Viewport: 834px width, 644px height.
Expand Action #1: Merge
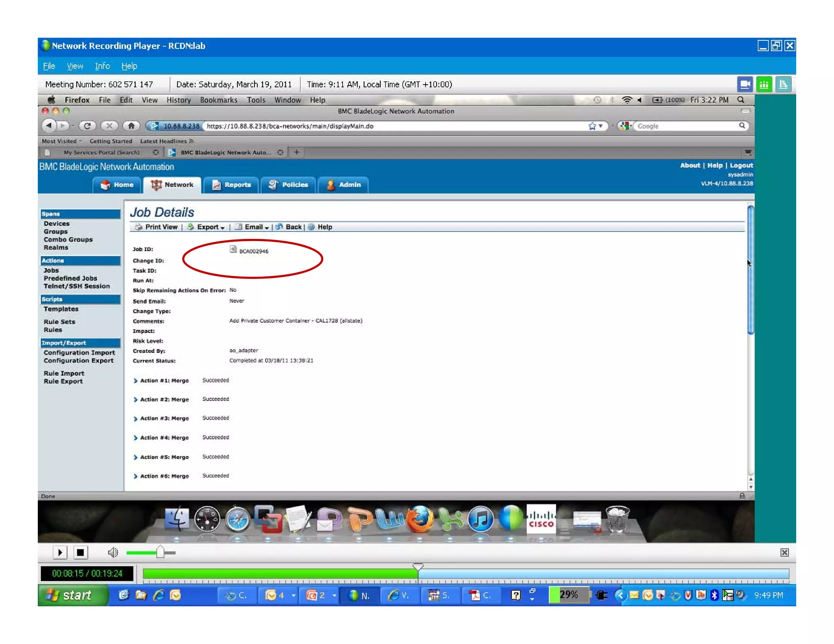coord(135,381)
